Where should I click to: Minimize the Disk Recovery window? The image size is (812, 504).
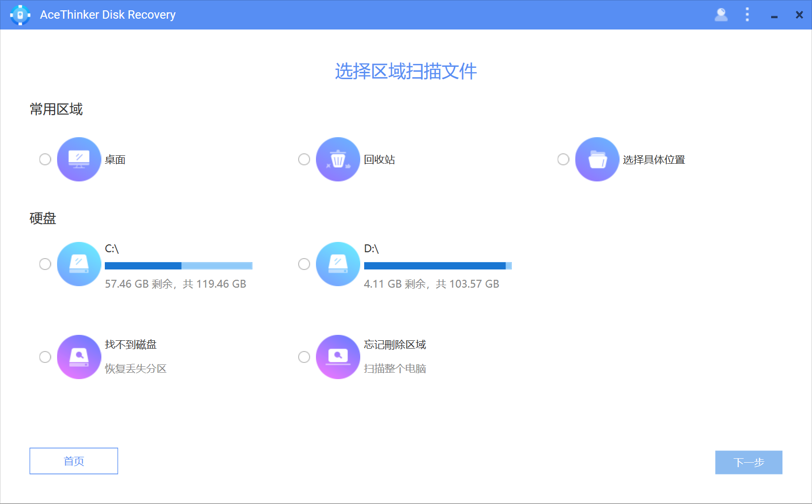click(774, 16)
